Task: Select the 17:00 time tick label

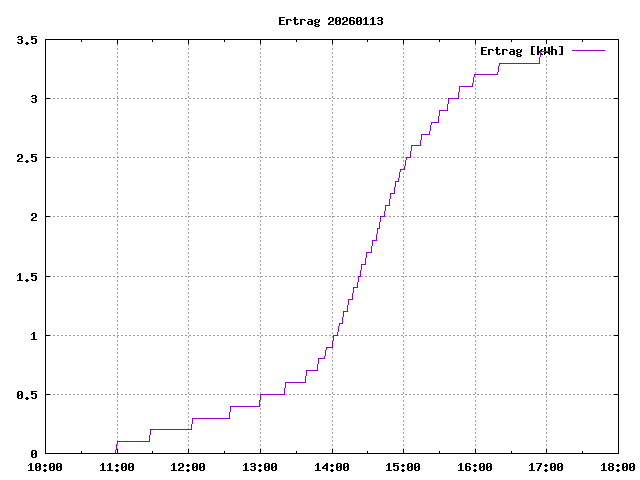Action: pos(546,467)
